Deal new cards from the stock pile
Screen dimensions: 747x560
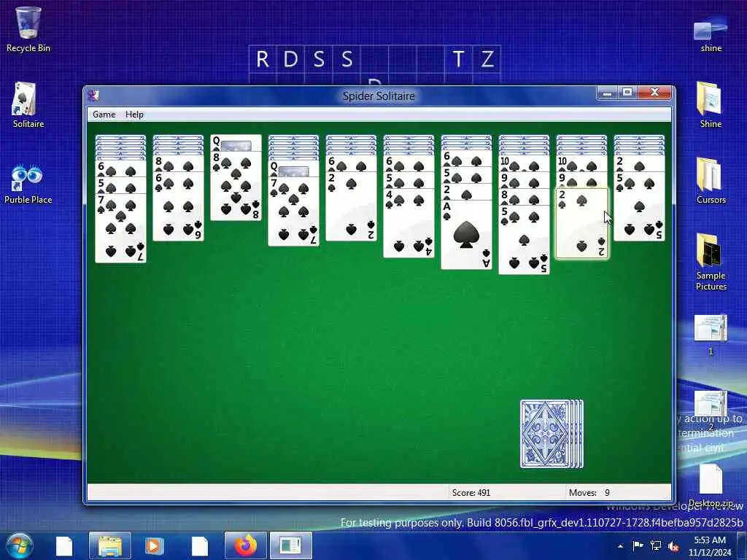point(551,434)
